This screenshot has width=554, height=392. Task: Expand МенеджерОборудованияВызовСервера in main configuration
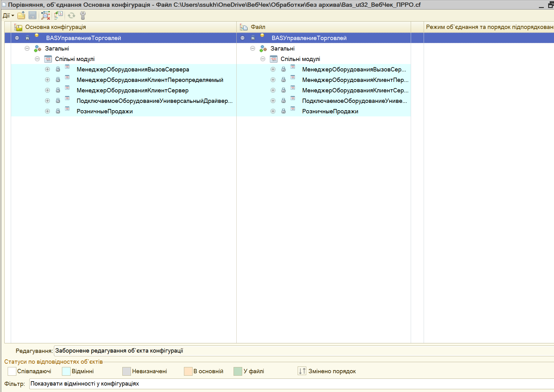tap(47, 69)
